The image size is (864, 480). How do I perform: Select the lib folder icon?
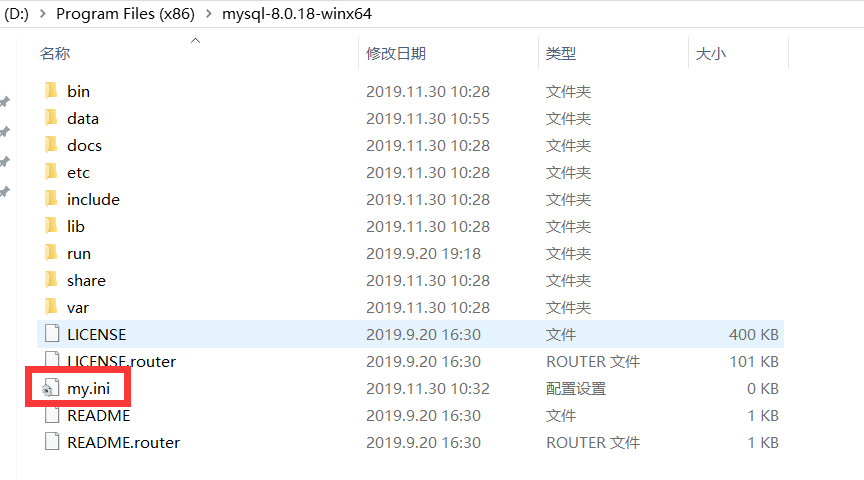pyautogui.click(x=51, y=225)
